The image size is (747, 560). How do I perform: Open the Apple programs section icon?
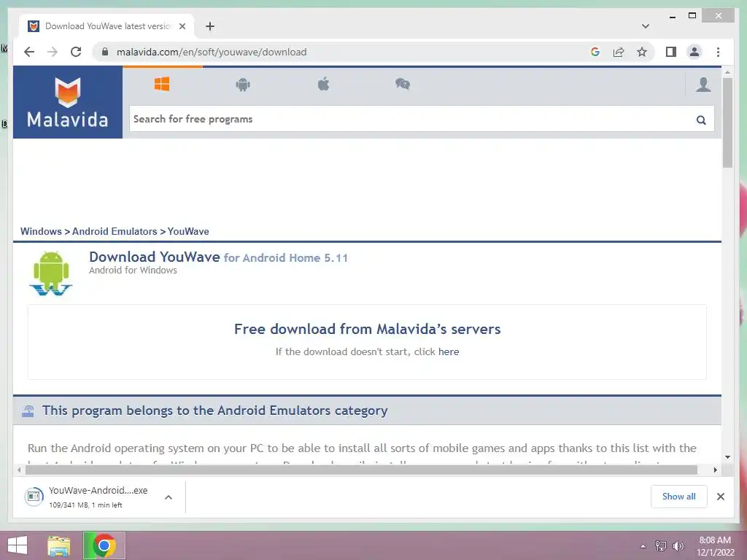pyautogui.click(x=323, y=85)
